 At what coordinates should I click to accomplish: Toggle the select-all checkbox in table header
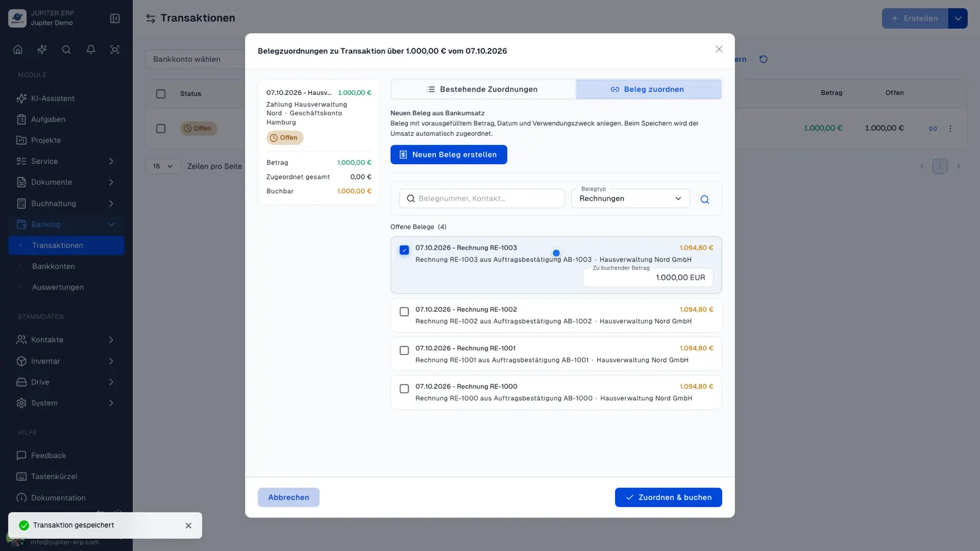click(x=160, y=94)
